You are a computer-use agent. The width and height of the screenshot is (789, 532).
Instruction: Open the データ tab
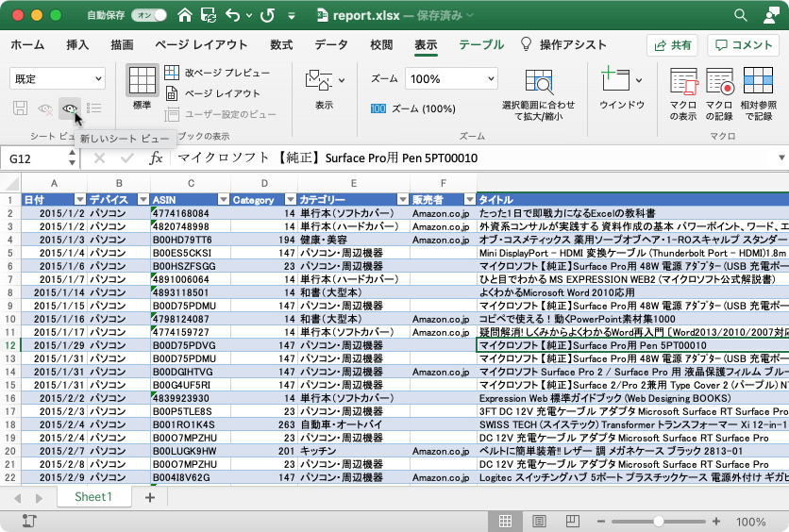click(331, 44)
